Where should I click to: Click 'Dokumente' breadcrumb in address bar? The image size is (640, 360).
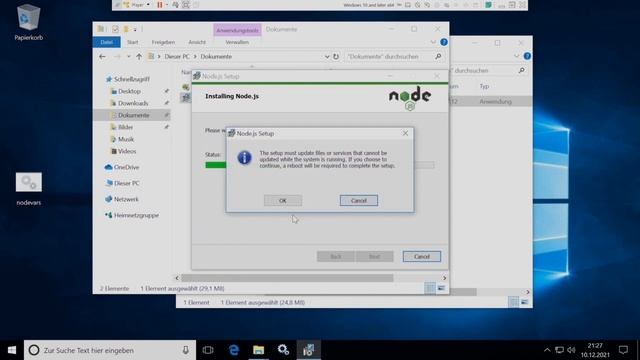216,56
